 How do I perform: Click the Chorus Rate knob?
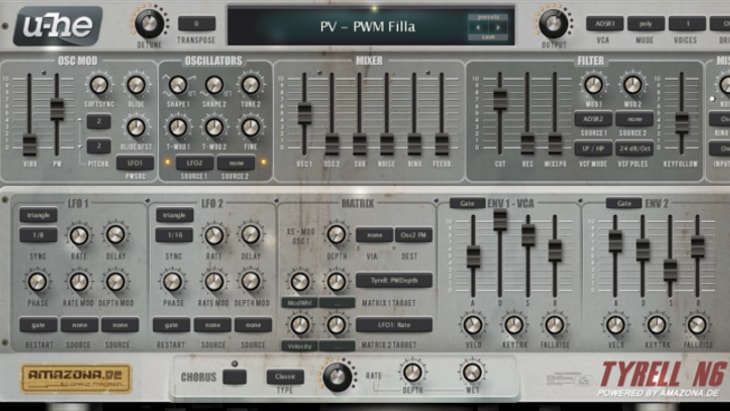click(337, 376)
